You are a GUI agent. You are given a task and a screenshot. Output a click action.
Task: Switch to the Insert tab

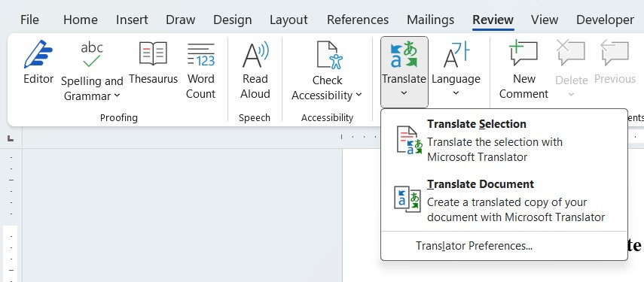(x=132, y=20)
